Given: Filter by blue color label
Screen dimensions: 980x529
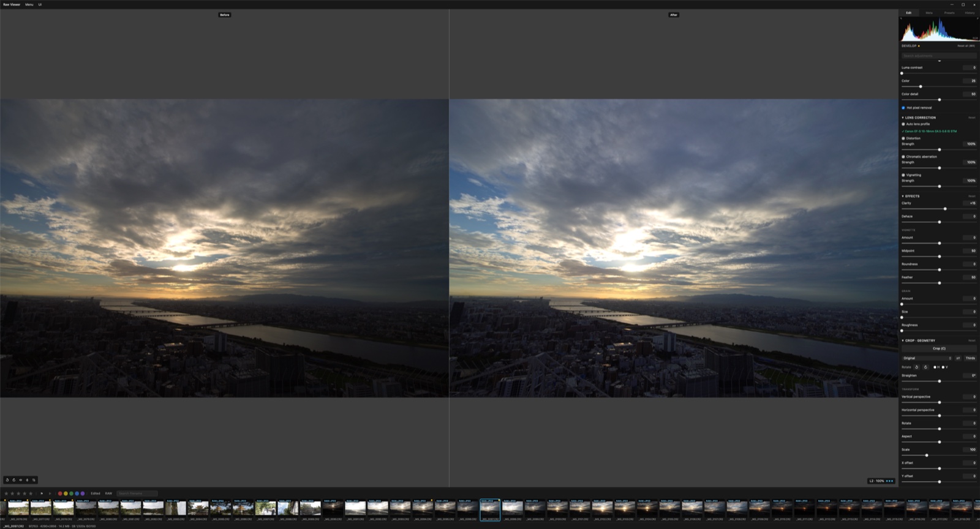Looking at the screenshot, I should (77, 493).
